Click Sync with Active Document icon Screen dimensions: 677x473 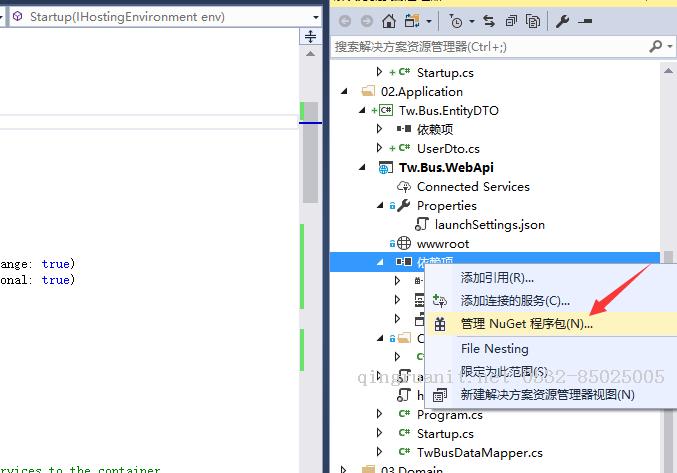click(x=489, y=21)
